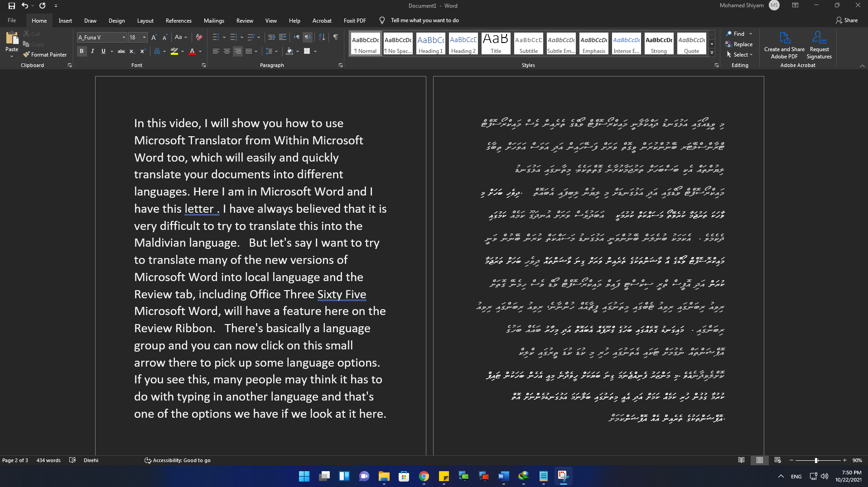Apply subscript formatting
Screen dimensions: 868x487
[132, 52]
